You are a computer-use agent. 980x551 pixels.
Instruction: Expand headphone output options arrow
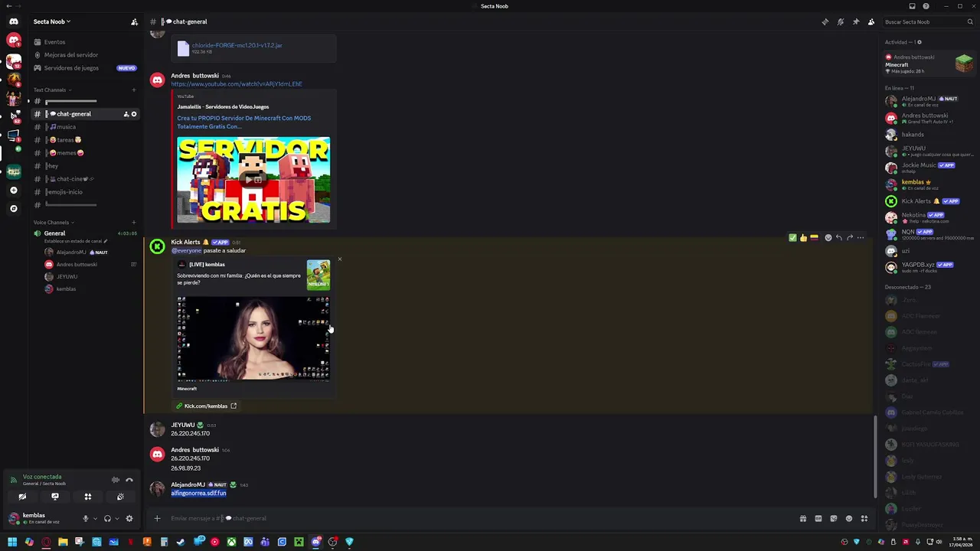116,518
